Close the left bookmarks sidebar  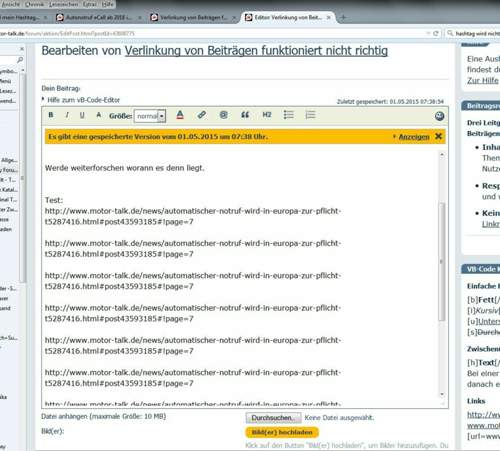22,49
